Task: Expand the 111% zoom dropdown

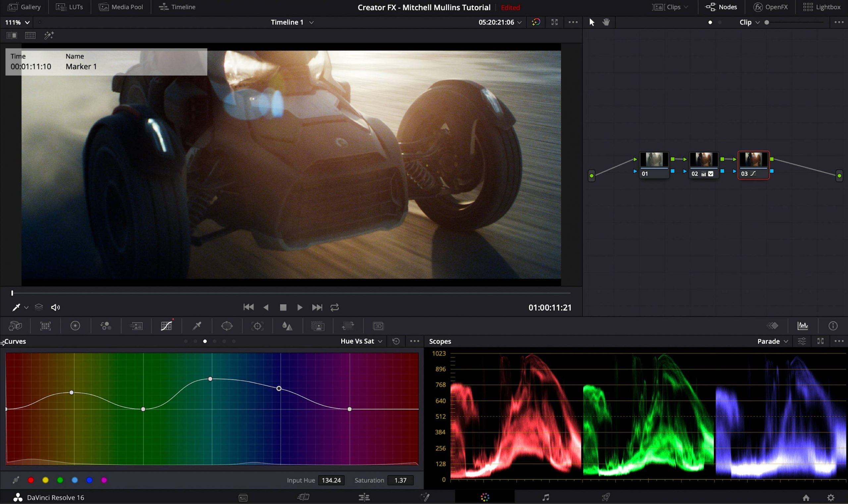Action: [x=17, y=23]
